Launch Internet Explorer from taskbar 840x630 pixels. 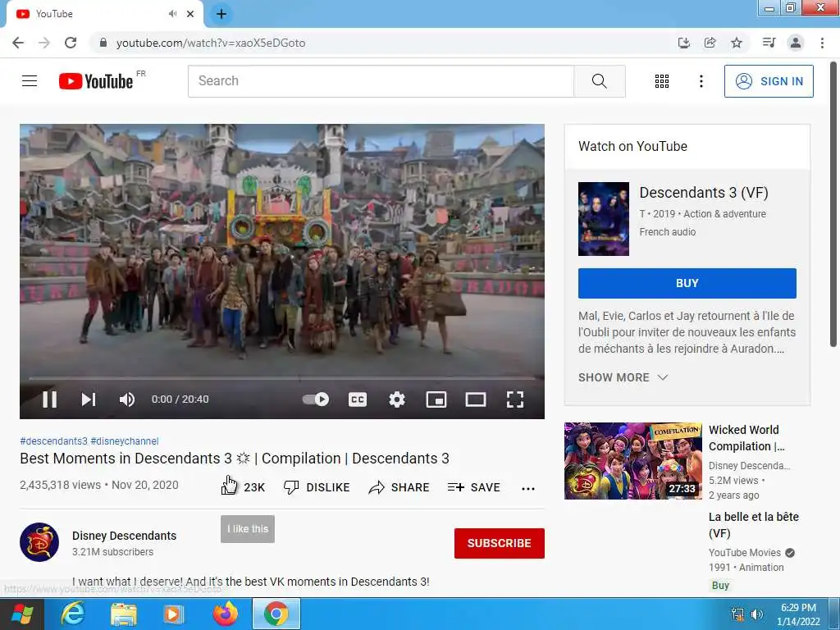(73, 614)
